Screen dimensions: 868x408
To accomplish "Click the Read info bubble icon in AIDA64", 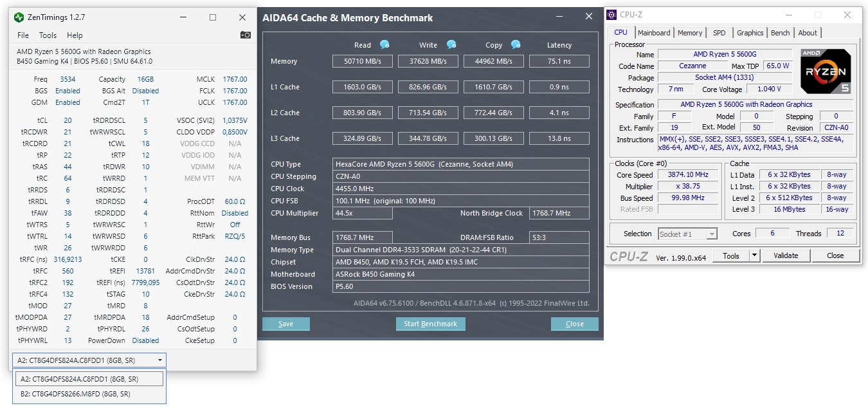I will click(x=384, y=44).
